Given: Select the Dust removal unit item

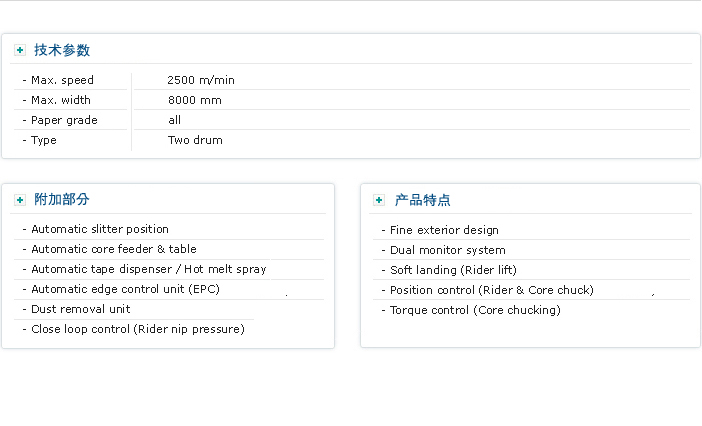Looking at the screenshot, I should tap(81, 309).
